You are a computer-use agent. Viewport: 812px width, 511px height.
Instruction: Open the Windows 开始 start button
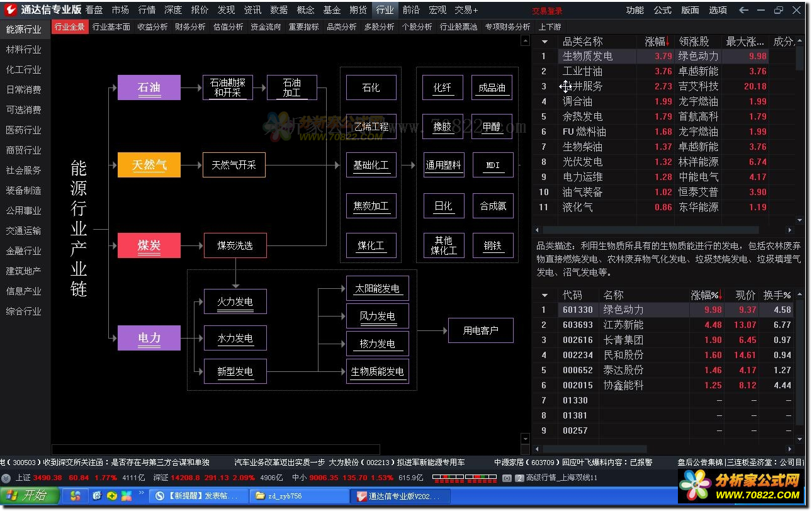pyautogui.click(x=30, y=496)
